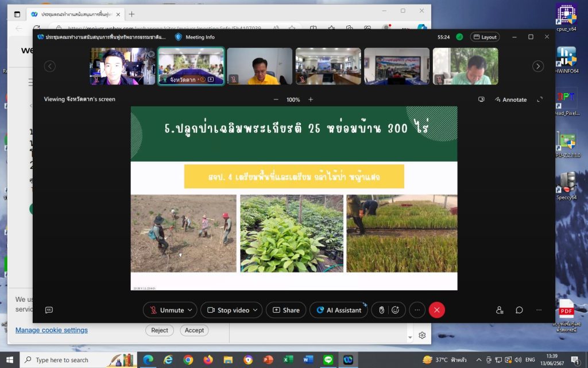Open video options arrow beside Stop video
Viewport: 588px width, 368px height.
click(256, 310)
